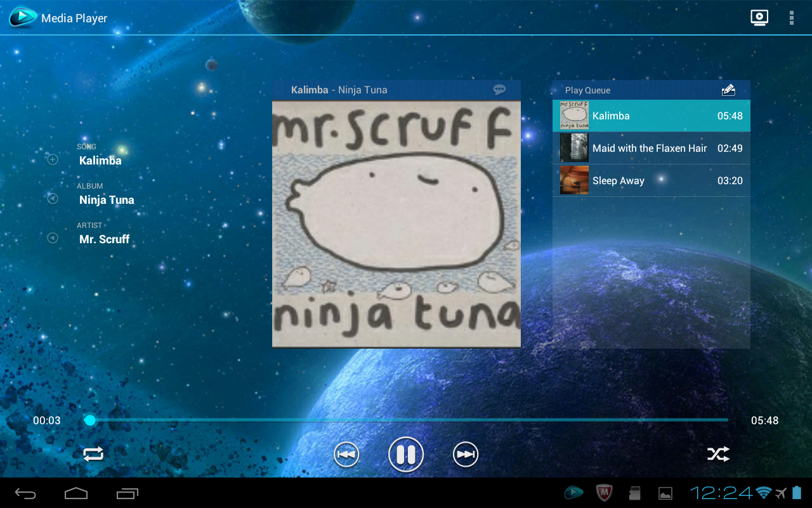812x508 pixels.
Task: Click the 02:49 duration in the queue
Action: click(730, 148)
